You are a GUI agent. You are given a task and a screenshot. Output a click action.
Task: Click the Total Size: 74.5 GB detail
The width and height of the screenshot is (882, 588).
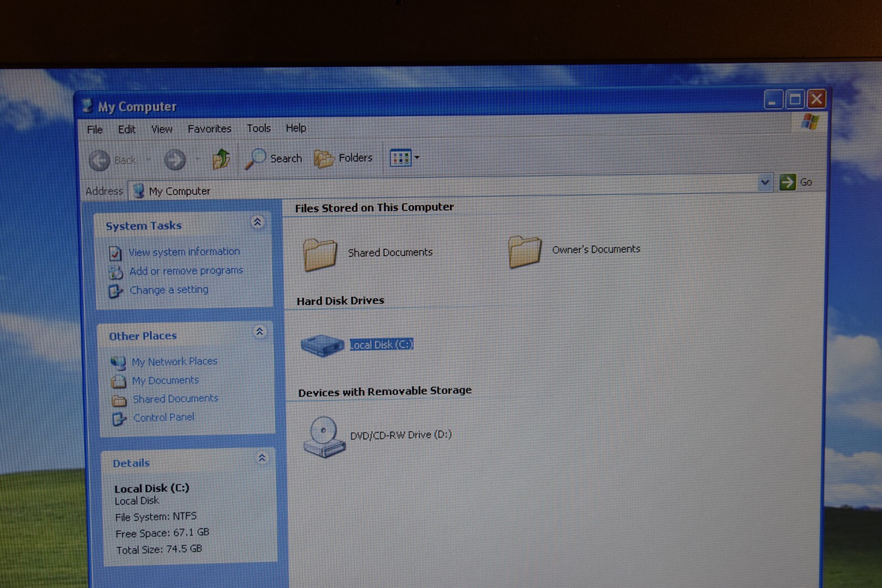[x=159, y=549]
